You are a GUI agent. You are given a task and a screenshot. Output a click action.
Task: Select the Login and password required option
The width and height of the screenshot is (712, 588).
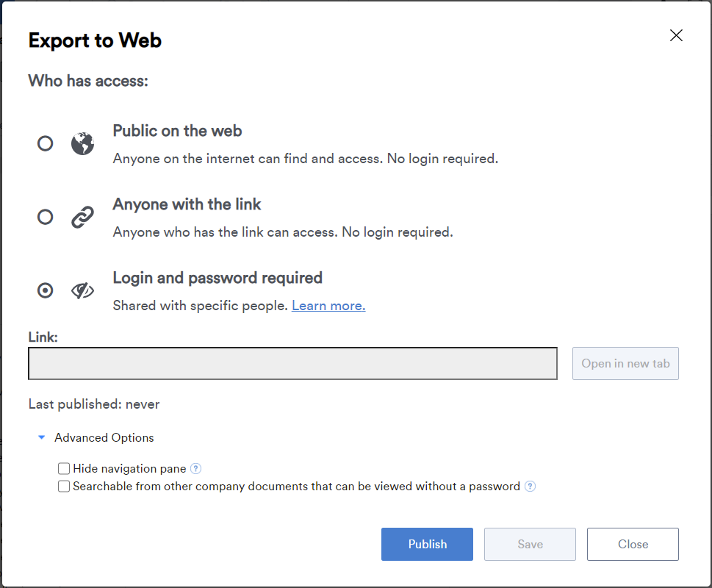point(45,290)
